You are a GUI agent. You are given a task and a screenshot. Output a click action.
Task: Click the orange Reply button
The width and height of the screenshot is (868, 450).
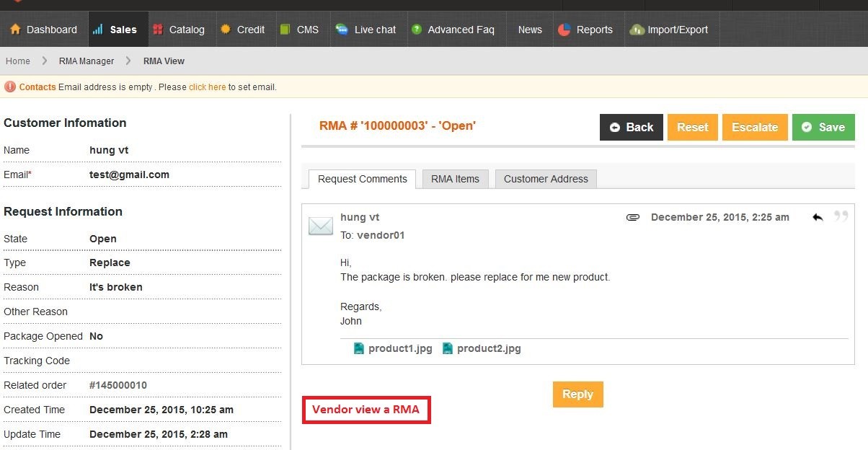(577, 394)
